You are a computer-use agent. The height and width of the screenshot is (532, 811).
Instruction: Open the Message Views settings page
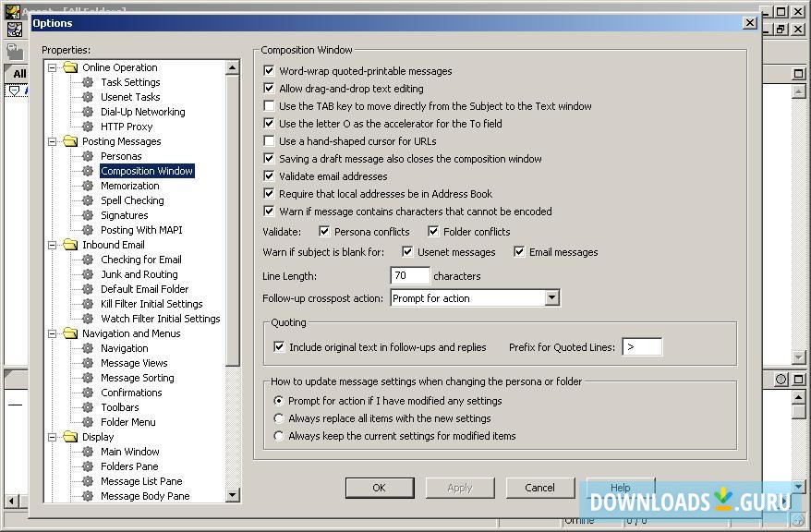click(x=134, y=363)
